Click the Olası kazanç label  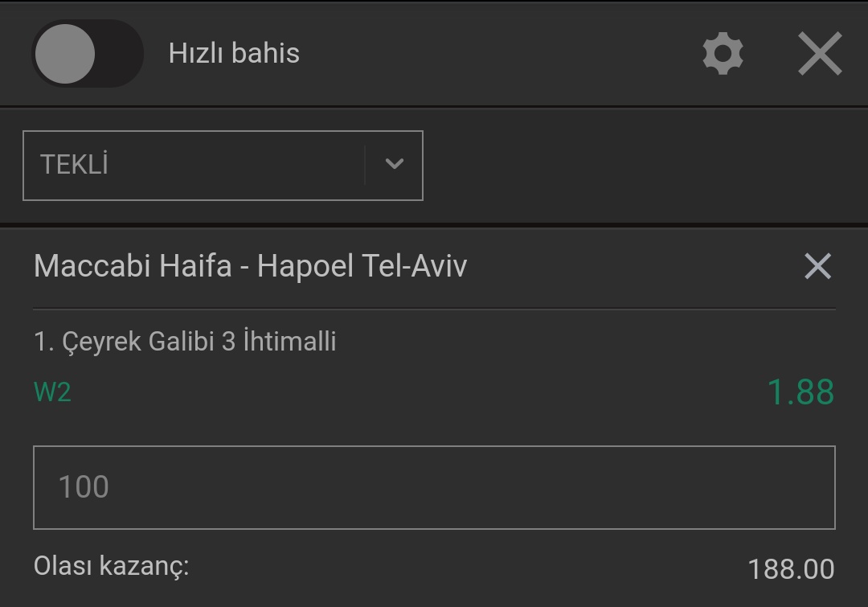(x=111, y=567)
